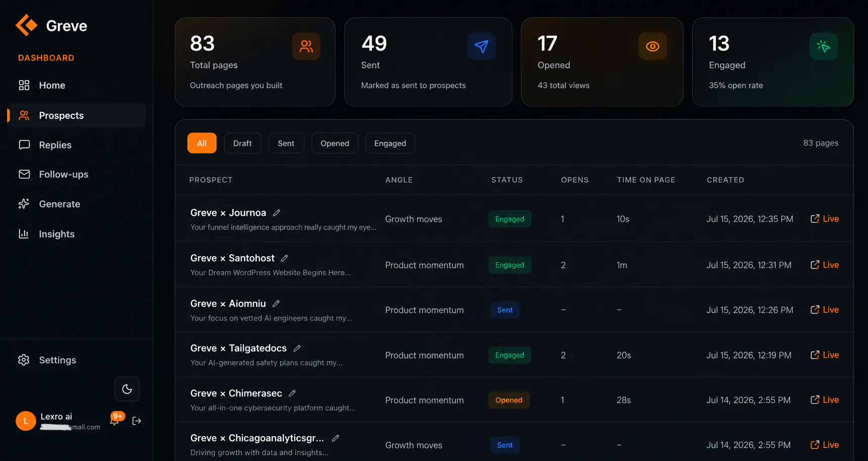Go to Prospects in sidebar

click(77, 116)
